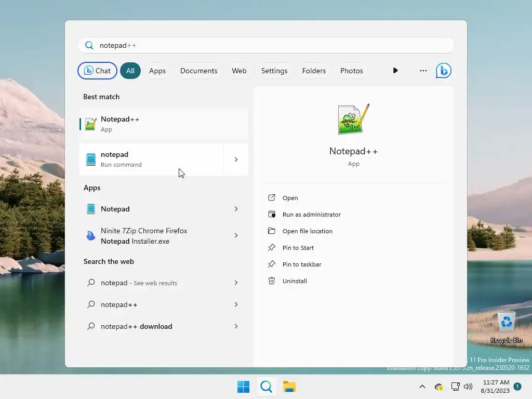Switch to the Photos filter tab
Screen dimensions: 532x399
pyautogui.click(x=352, y=71)
